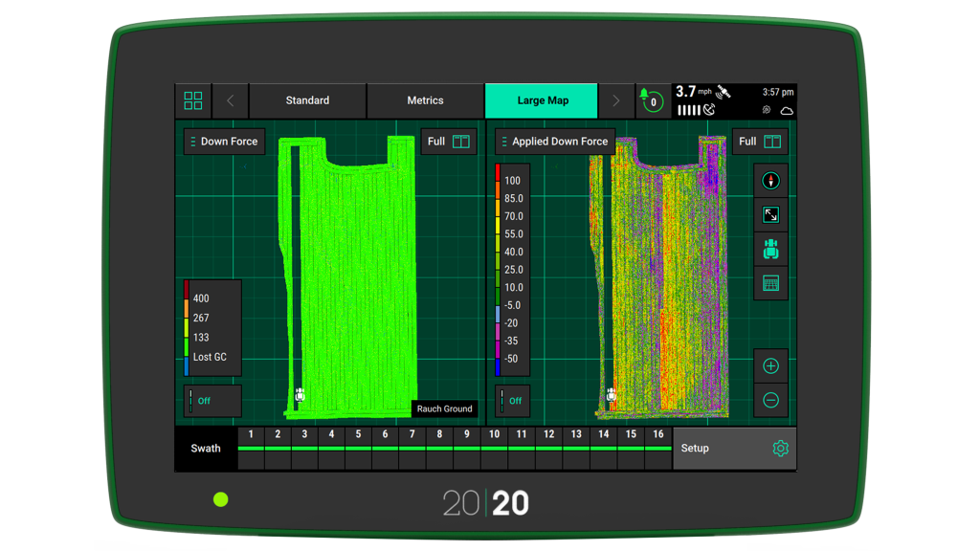Go to next page with right chevron
The image size is (980, 551).
615,100
